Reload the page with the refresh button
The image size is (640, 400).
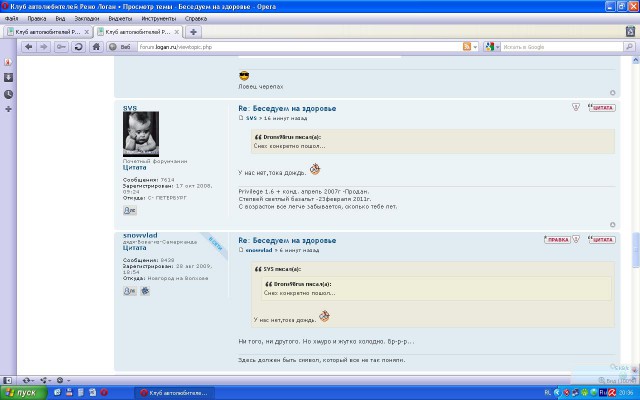coord(78,47)
